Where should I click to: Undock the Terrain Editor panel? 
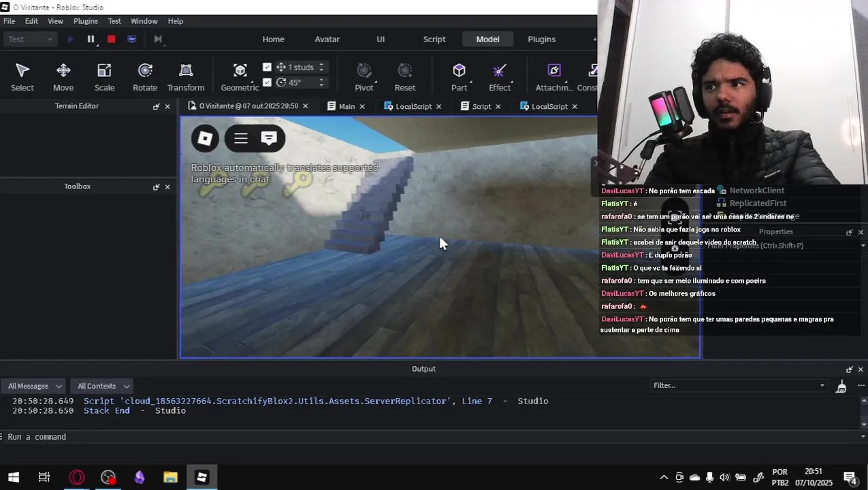(156, 106)
